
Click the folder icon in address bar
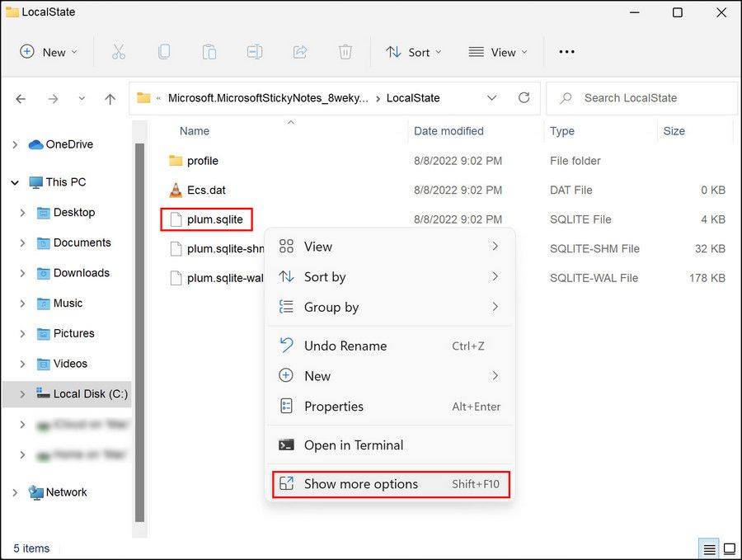point(143,98)
